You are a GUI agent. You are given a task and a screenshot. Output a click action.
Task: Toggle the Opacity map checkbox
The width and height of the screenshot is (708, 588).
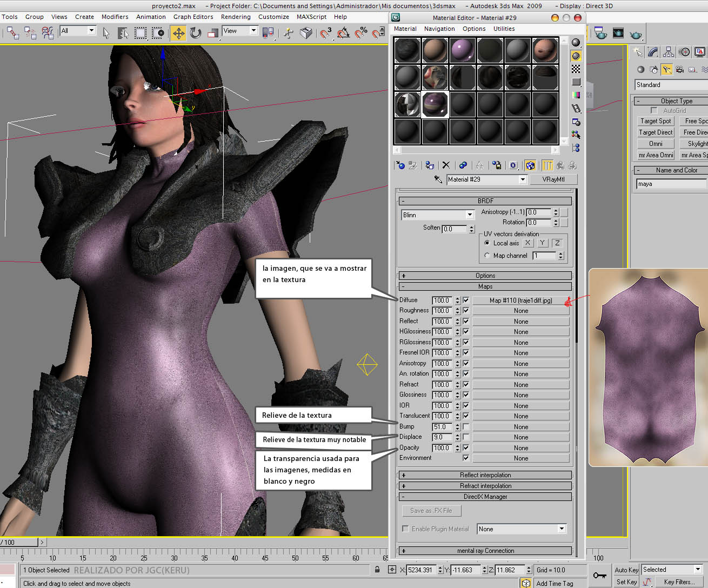coord(466,448)
